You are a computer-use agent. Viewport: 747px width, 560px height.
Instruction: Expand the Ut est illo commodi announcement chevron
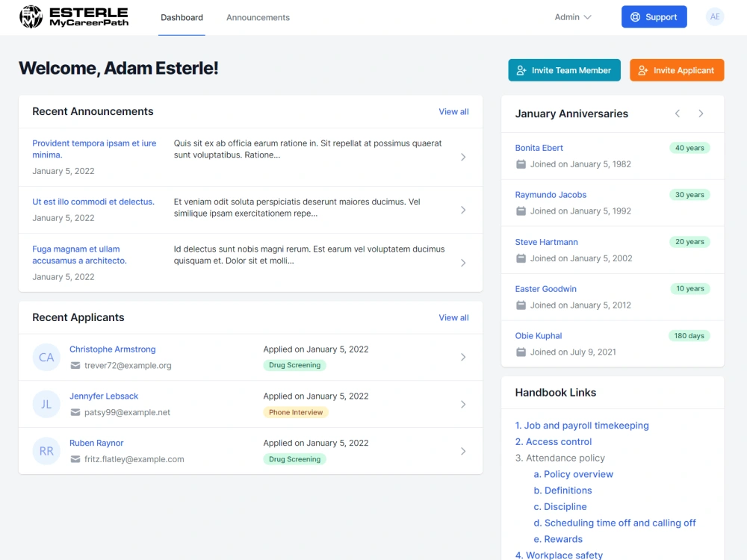pyautogui.click(x=463, y=210)
